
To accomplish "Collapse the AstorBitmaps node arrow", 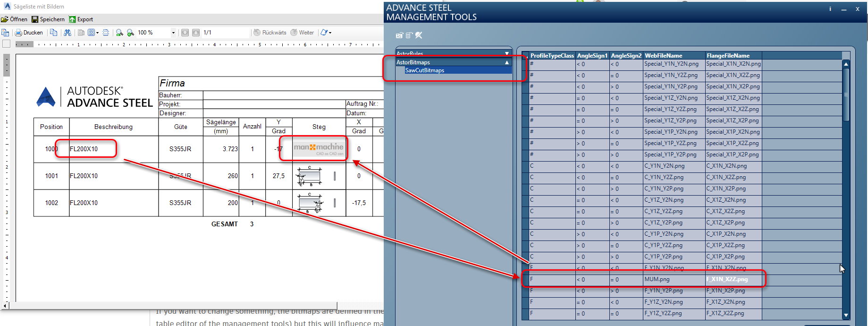I will coord(507,62).
